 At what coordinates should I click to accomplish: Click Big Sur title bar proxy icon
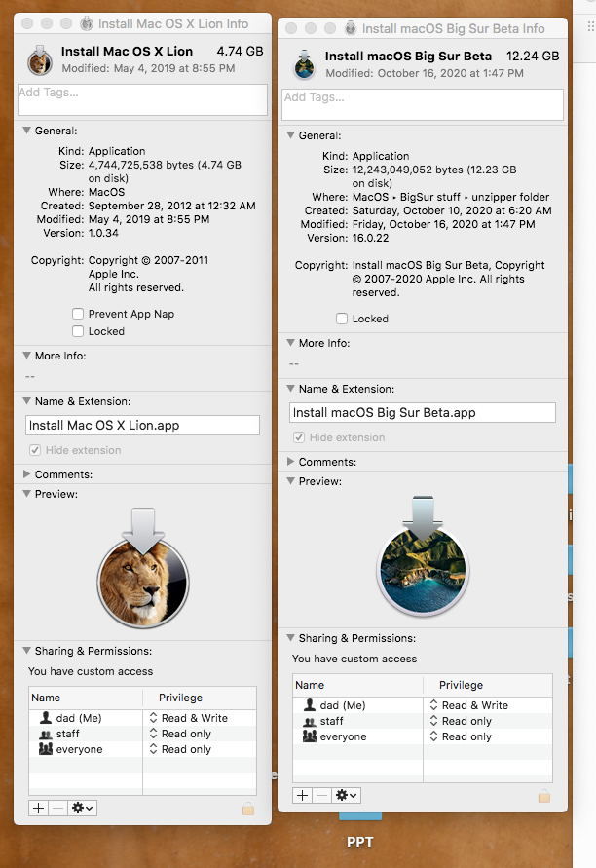pyautogui.click(x=351, y=28)
